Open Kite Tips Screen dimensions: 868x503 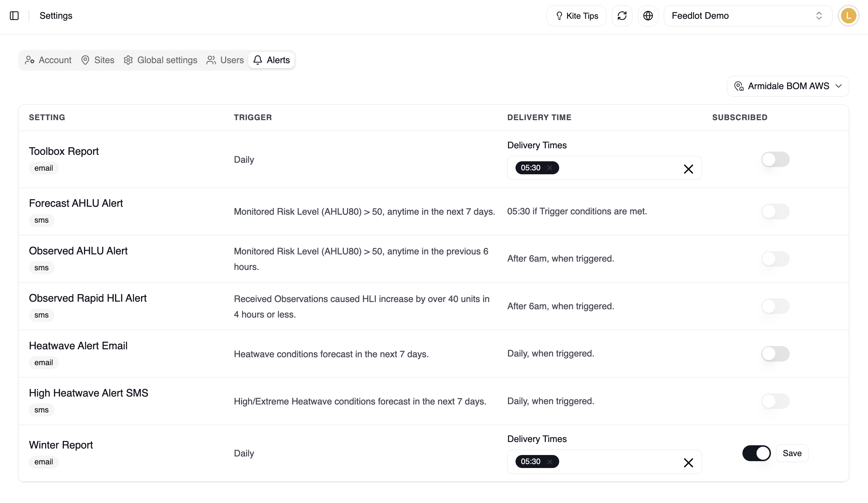point(577,16)
